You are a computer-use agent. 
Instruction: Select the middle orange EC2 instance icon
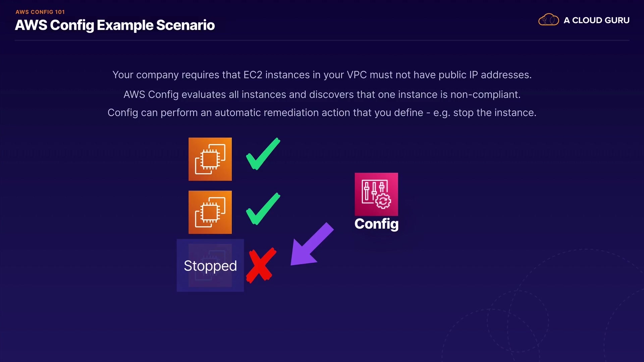(x=210, y=212)
